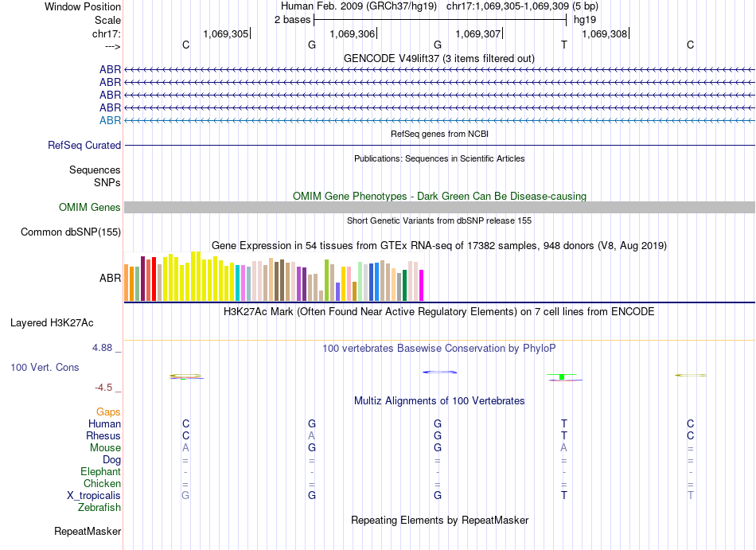Click the gray OMIM Genes bar
756x550 pixels.
(x=439, y=207)
